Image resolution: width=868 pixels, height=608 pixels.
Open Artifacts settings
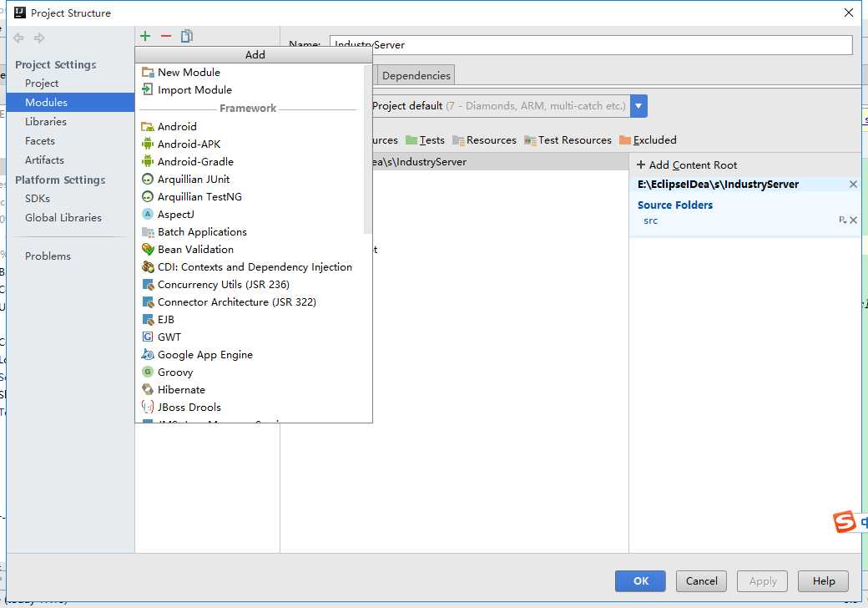point(44,160)
